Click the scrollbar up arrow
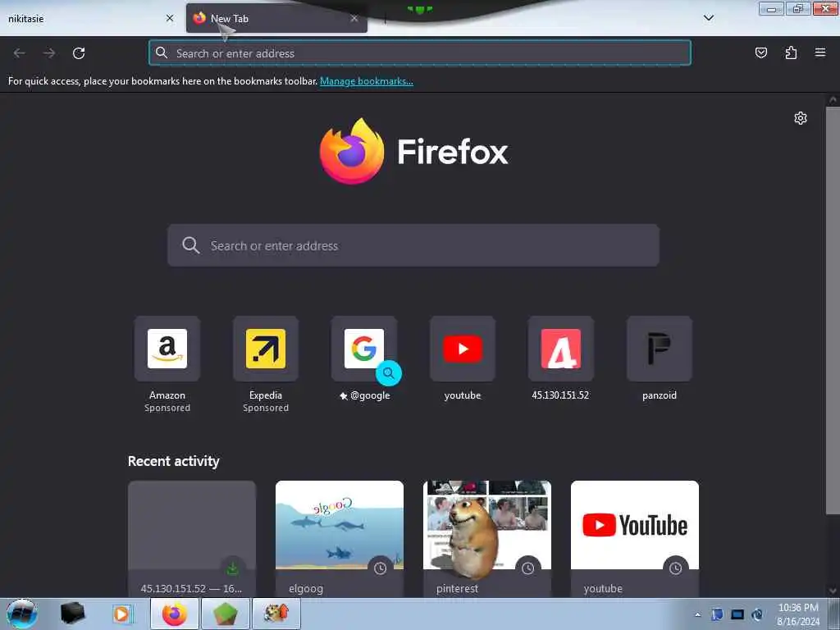The width and height of the screenshot is (840, 630). pos(833,99)
